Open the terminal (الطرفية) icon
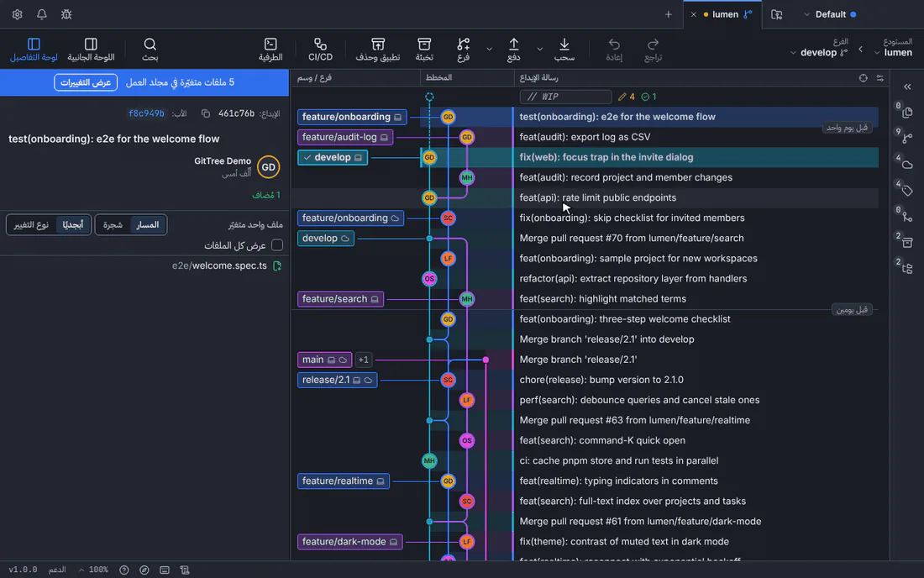924x578 pixels. click(270, 50)
